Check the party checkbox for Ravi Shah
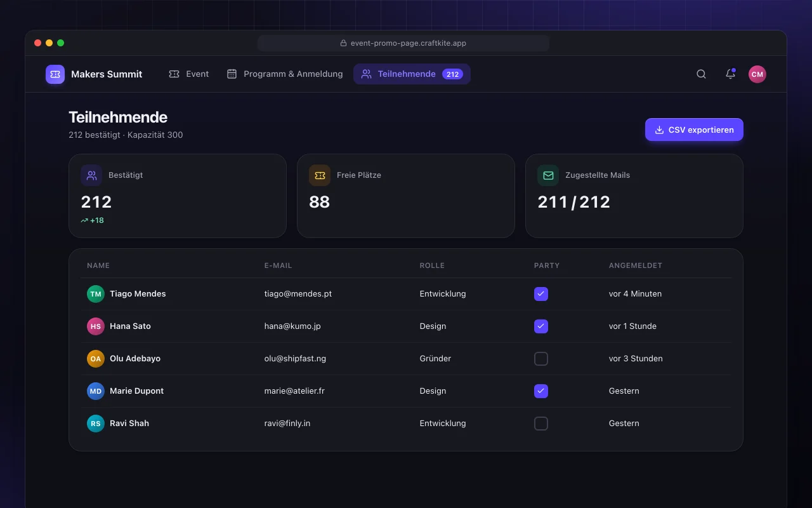The image size is (812, 508). 541,424
